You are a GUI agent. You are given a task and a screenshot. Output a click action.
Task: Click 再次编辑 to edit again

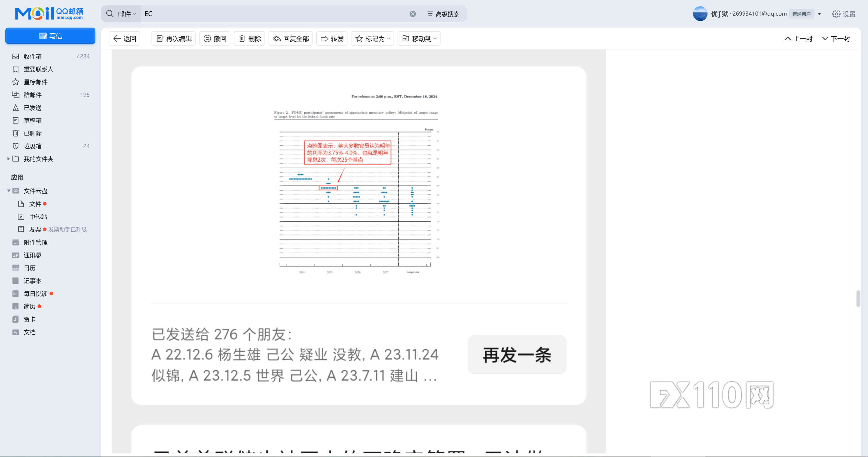(174, 39)
